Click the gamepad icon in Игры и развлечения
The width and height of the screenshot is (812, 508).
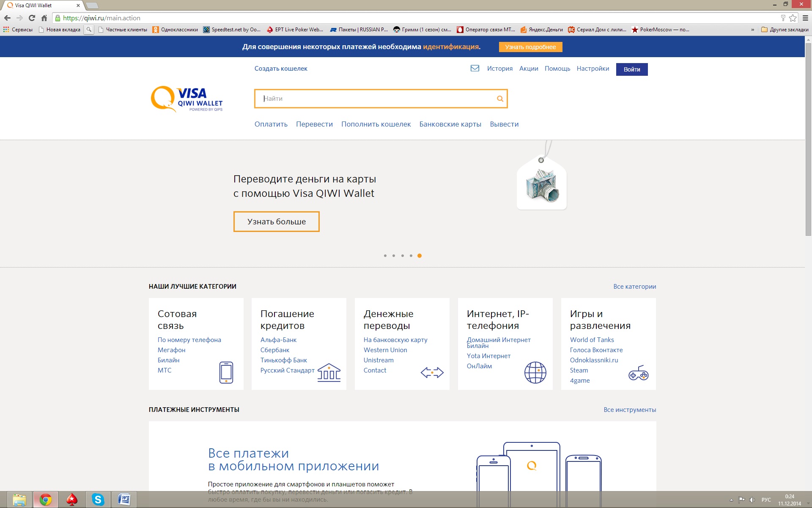639,373
